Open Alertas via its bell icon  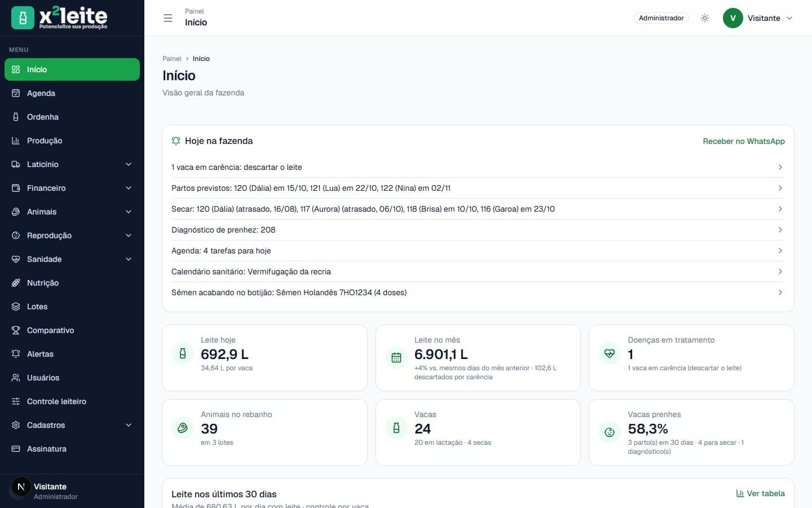pyautogui.click(x=16, y=354)
